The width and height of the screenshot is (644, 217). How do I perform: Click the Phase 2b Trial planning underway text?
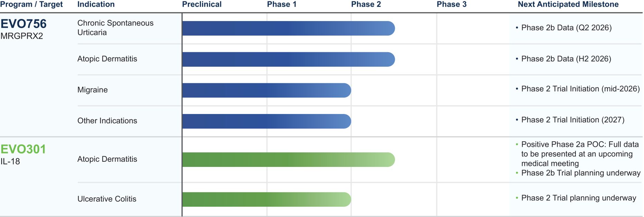(x=581, y=173)
